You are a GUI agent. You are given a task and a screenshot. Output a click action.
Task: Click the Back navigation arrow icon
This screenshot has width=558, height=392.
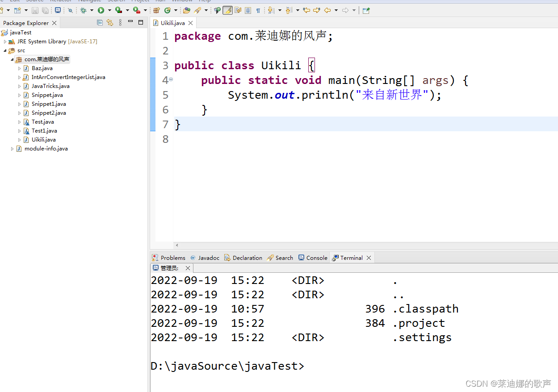coord(327,10)
